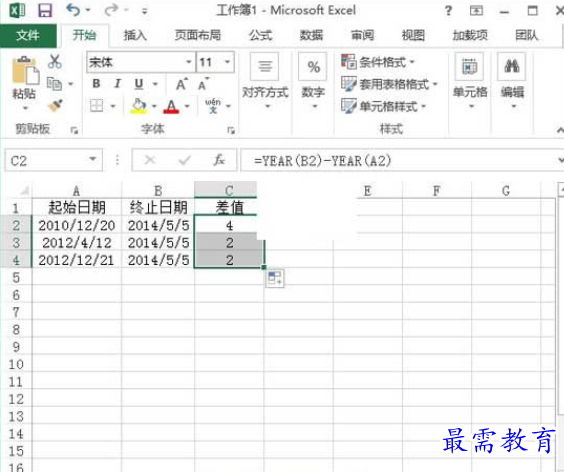Collapse the ribbon with the caret
This screenshot has height=472, width=564.
tap(560, 130)
